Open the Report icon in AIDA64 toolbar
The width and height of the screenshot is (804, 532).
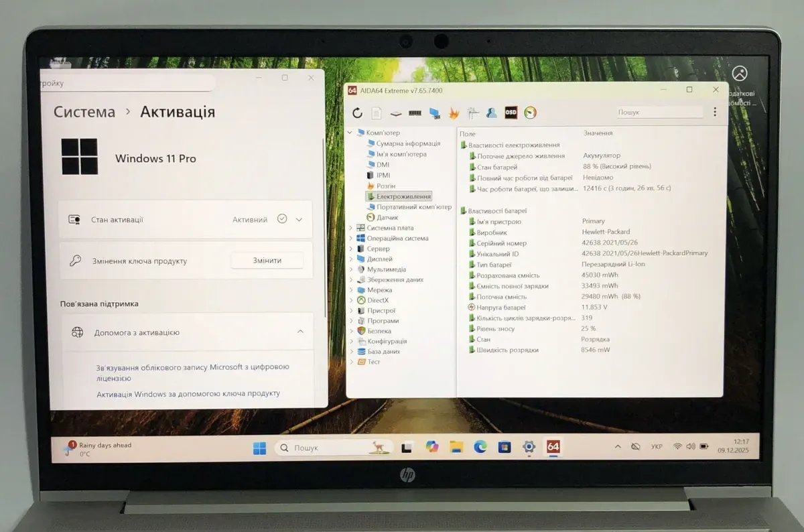tap(377, 113)
